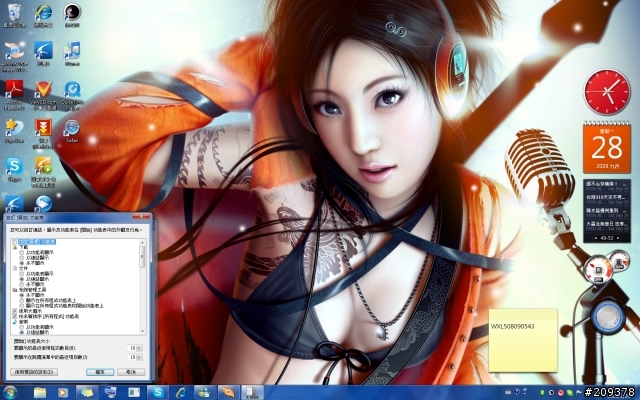Image resolution: width=640 pixels, height=400 pixels.
Task: Switch to the Sticky Notes taskbar item
Action: point(87,393)
